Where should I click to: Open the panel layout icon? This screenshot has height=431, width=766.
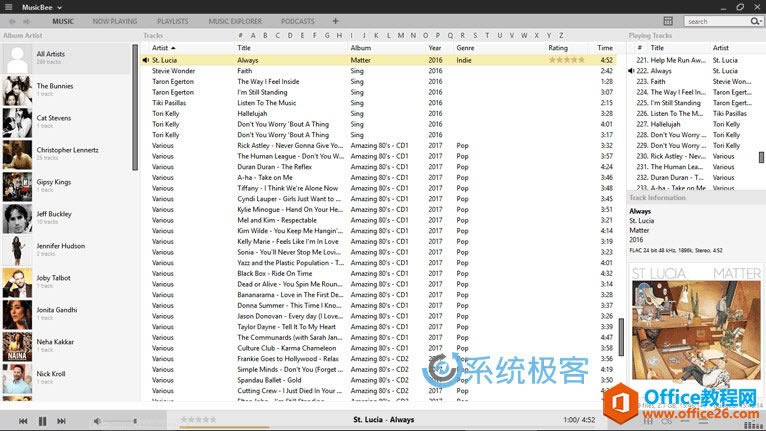tap(668, 21)
